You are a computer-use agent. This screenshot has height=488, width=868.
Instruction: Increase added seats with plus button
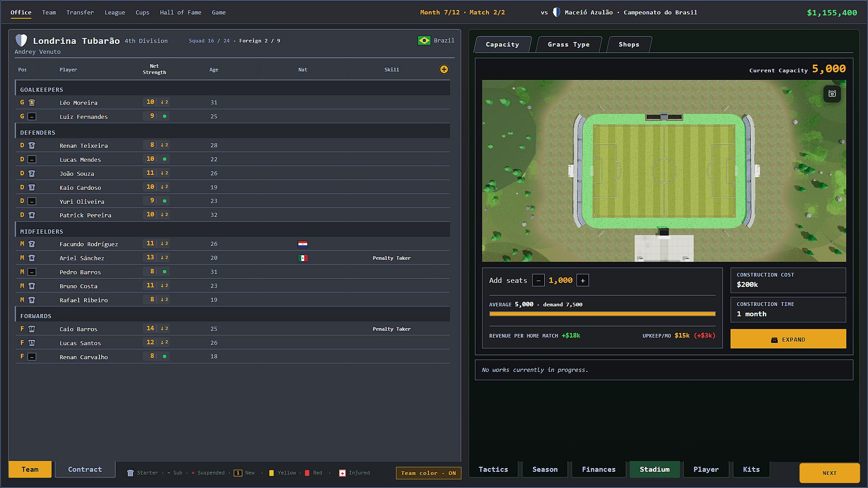[583, 281]
